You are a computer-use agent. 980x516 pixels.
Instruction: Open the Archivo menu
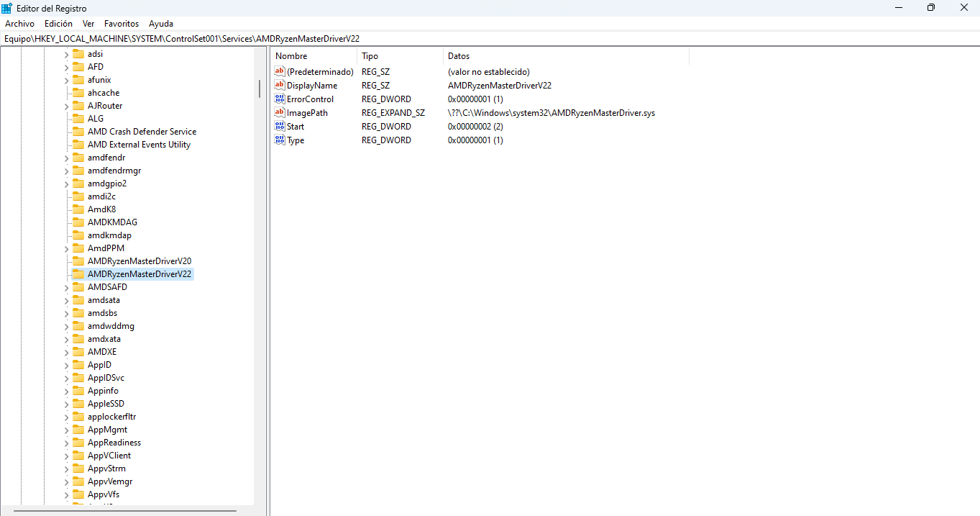[x=19, y=24]
